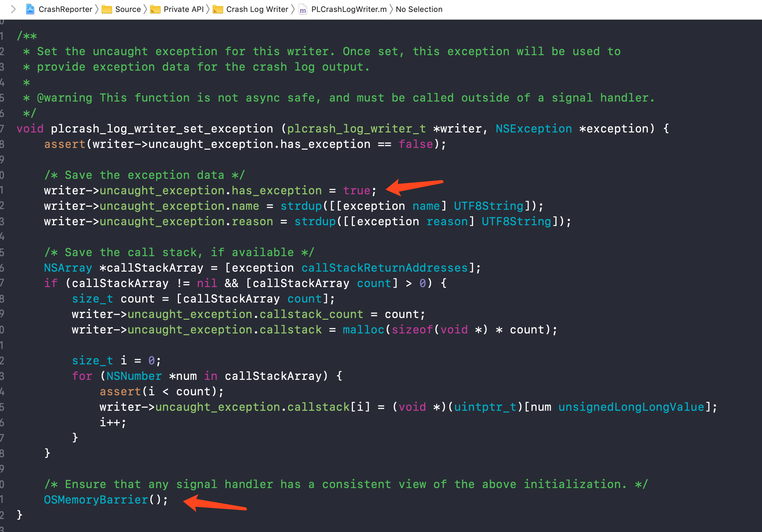Click callstack_count member assignment
Image resolution: width=762 pixels, height=532 pixels.
point(311,314)
